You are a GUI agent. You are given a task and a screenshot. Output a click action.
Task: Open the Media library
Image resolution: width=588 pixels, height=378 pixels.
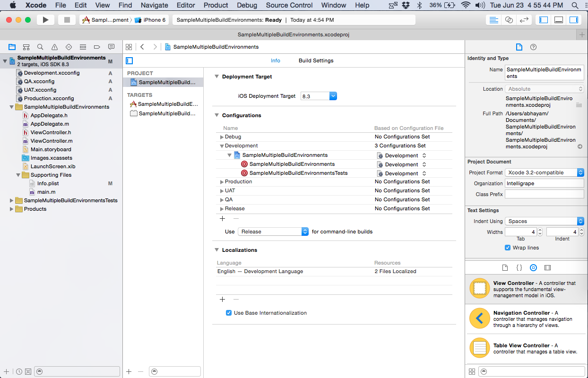pos(547,267)
